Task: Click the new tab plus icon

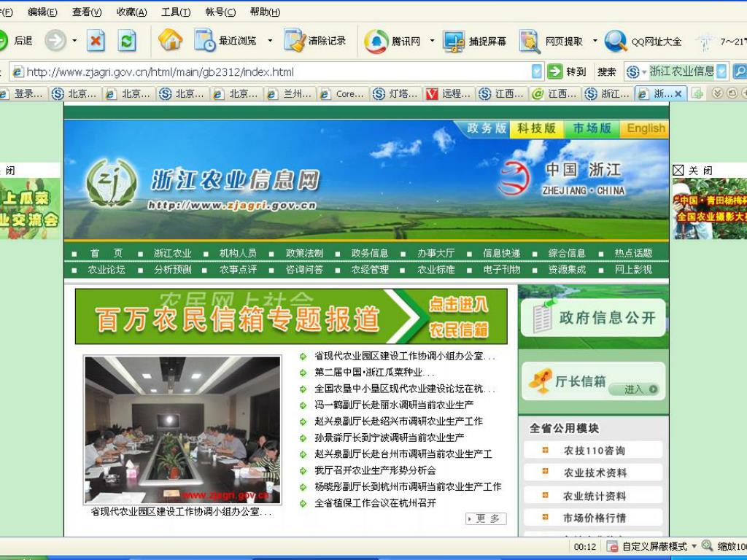Action: click(697, 94)
